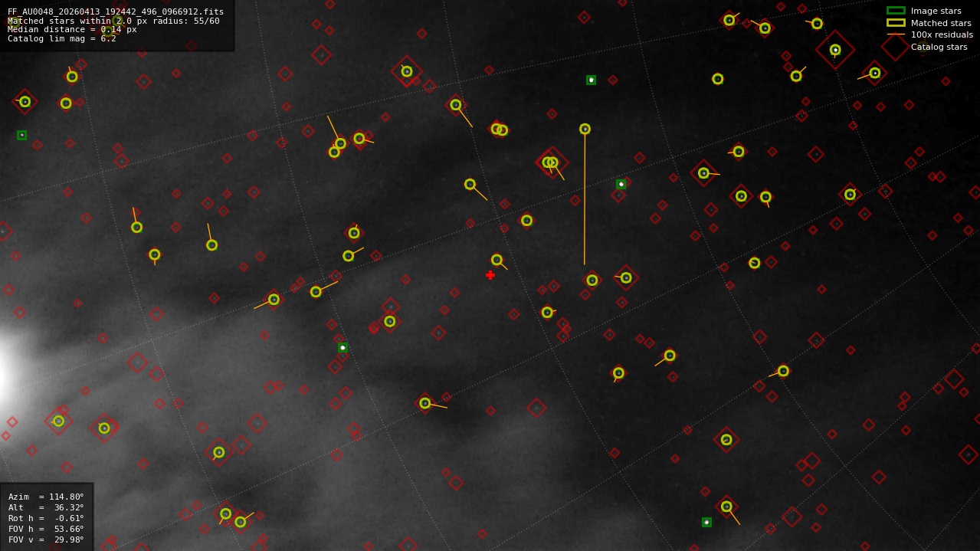980x551 pixels.
Task: Click the green Image stars legend swatch
Action: [x=896, y=11]
